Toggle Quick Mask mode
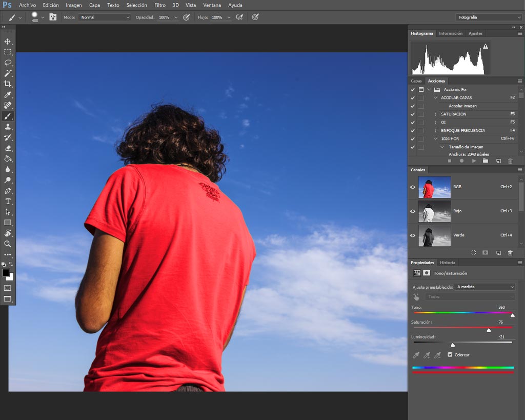 [x=7, y=288]
